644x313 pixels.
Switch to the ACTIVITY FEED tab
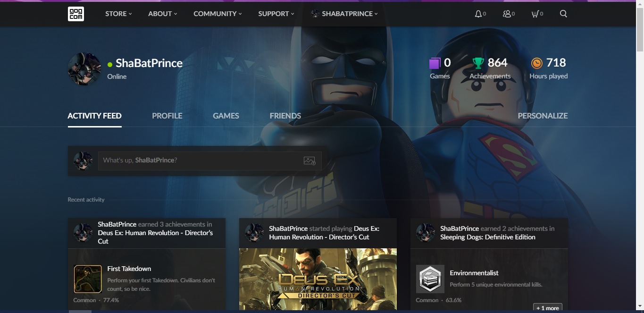[x=94, y=116]
